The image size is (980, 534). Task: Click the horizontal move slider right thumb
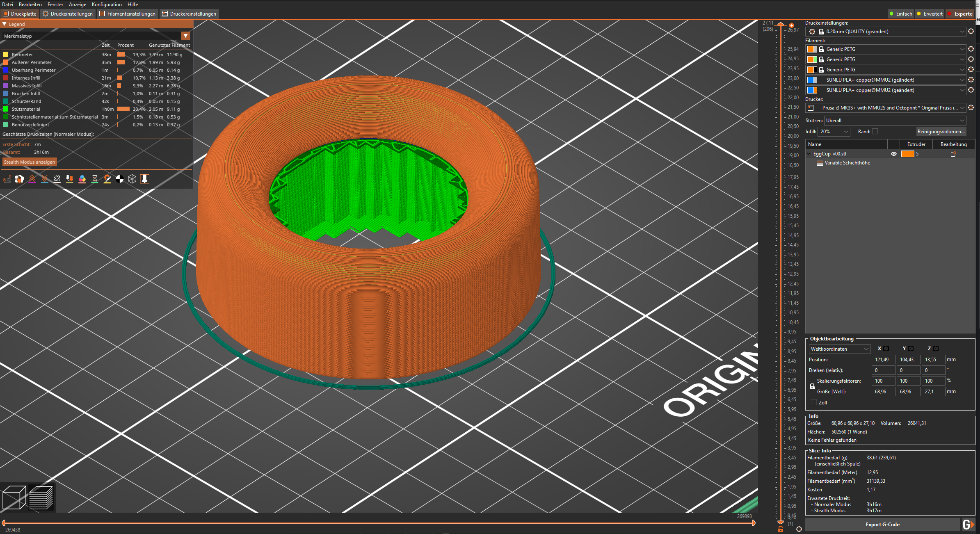[x=753, y=523]
